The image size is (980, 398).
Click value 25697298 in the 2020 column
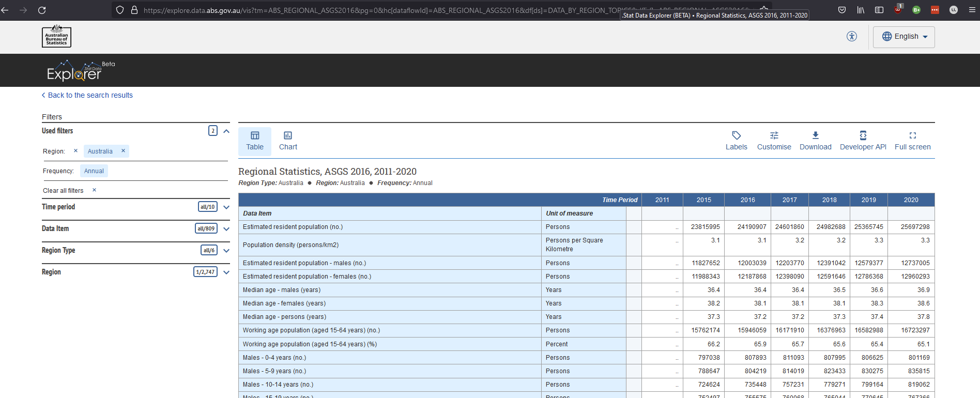tap(915, 227)
